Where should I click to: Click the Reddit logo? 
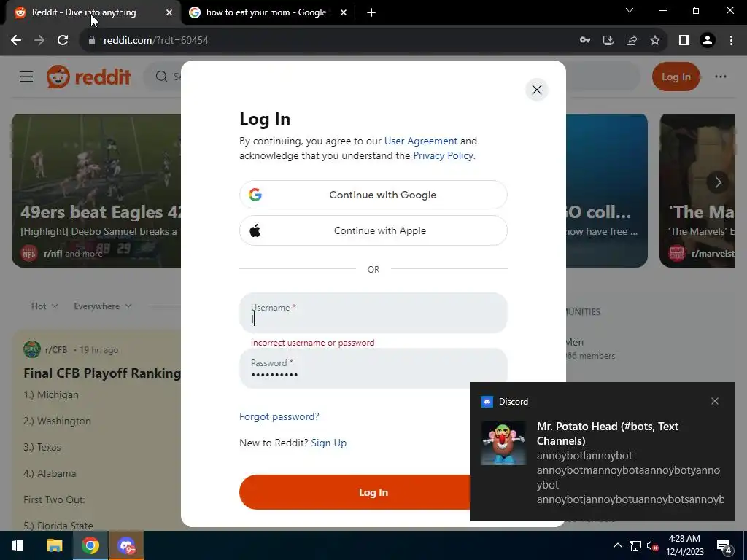(88, 77)
